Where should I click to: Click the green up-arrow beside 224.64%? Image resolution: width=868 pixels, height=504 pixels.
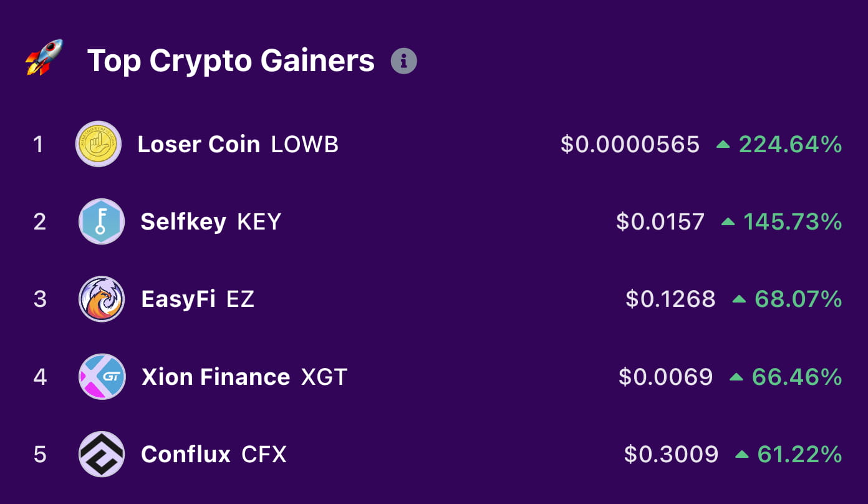click(x=725, y=144)
